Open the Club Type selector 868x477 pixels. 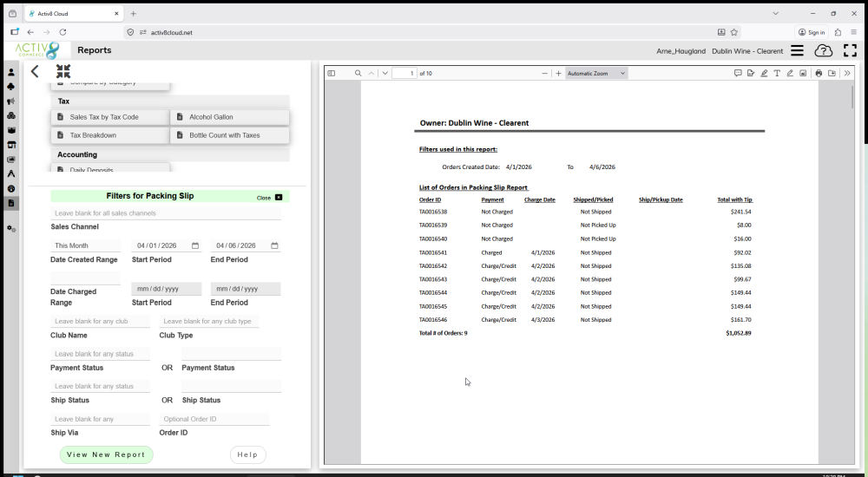[x=208, y=321]
